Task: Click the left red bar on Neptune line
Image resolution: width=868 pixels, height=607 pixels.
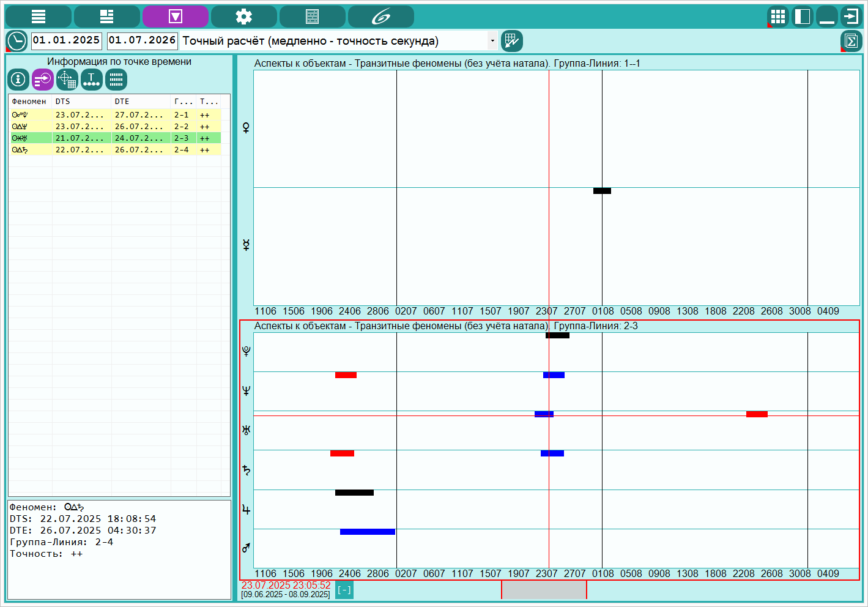Action: 346,375
